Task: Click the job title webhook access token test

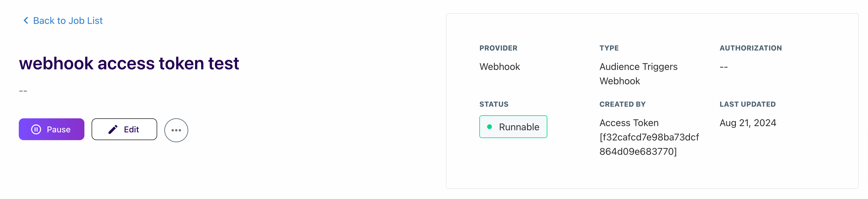Action: pos(129,63)
